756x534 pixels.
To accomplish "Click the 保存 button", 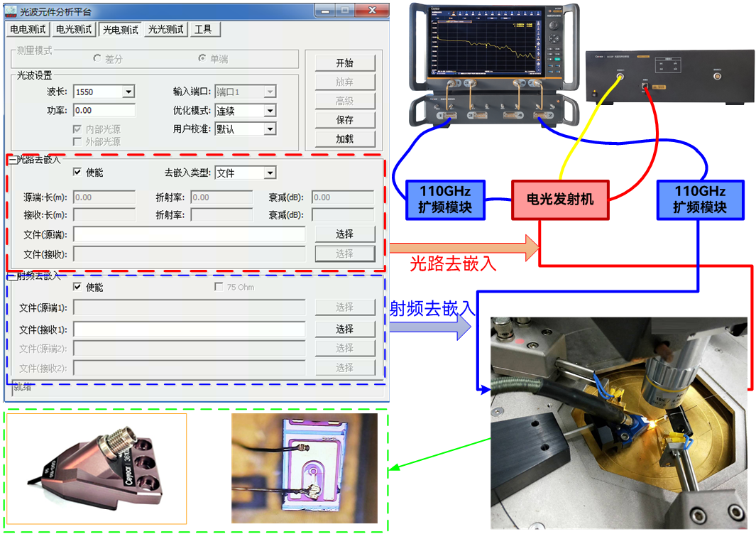I will click(x=344, y=120).
